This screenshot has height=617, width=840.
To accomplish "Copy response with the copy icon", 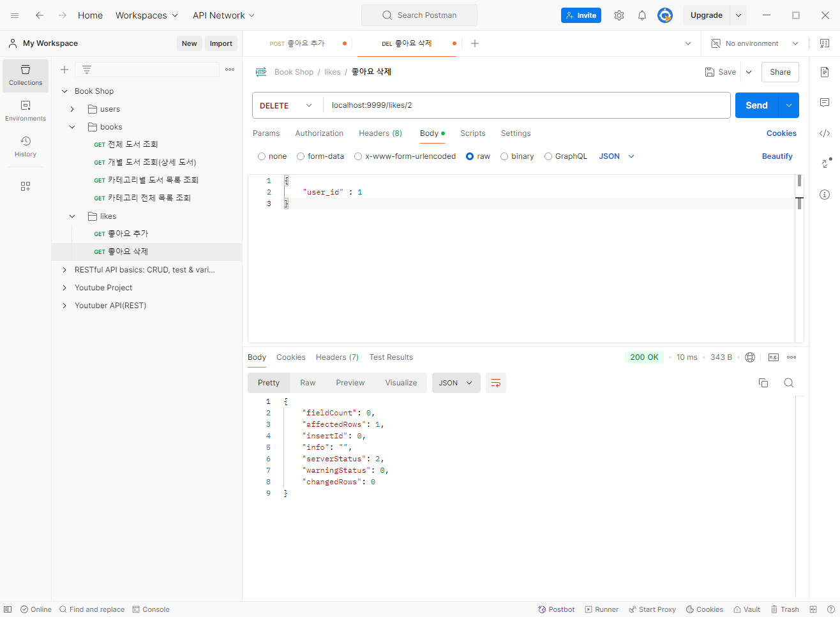I will click(x=763, y=383).
